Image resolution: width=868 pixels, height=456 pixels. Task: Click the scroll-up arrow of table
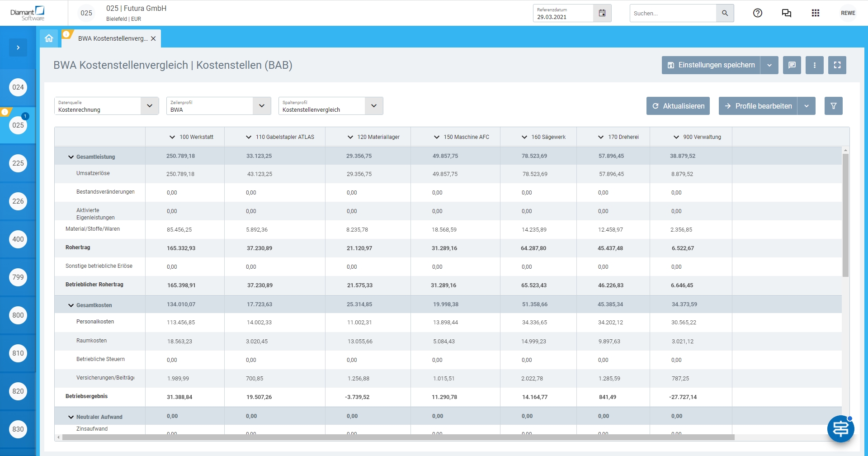845,150
